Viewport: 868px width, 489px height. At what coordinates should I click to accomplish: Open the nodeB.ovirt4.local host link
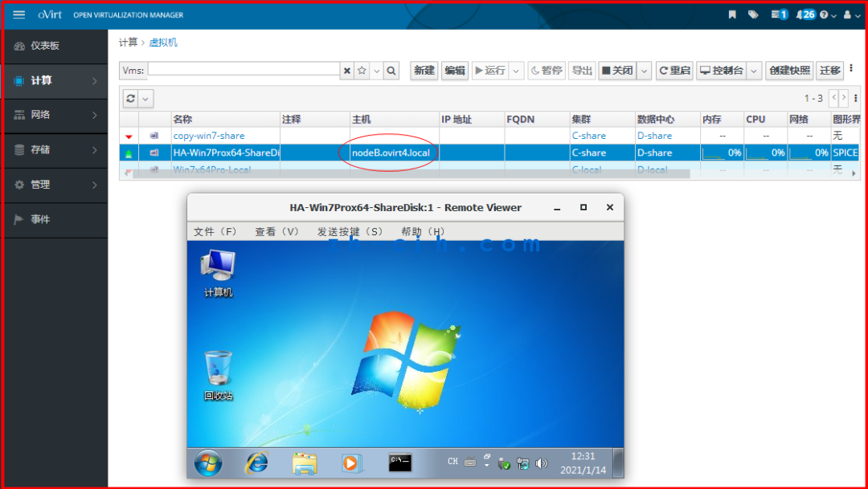(391, 153)
